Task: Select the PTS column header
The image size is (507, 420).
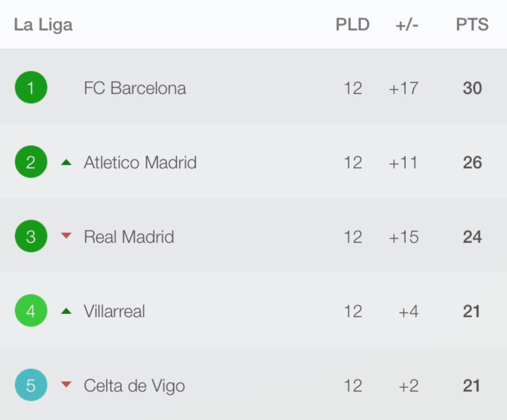Action: [x=472, y=25]
